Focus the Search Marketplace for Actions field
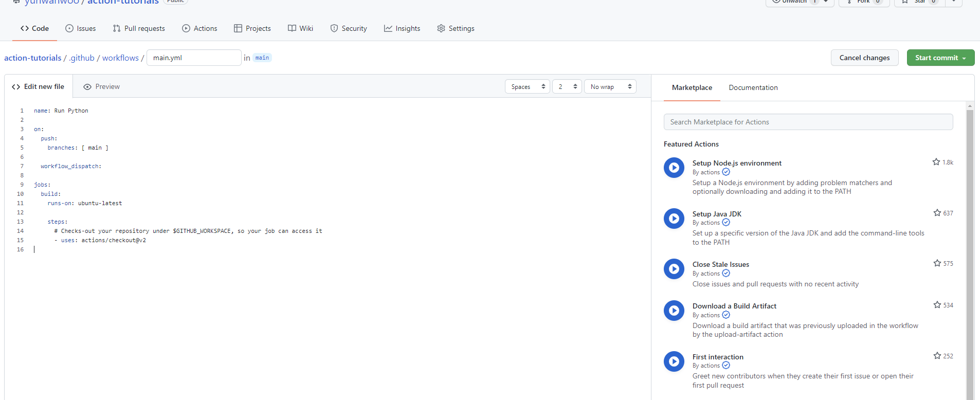This screenshot has height=400, width=980. pyautogui.click(x=808, y=122)
